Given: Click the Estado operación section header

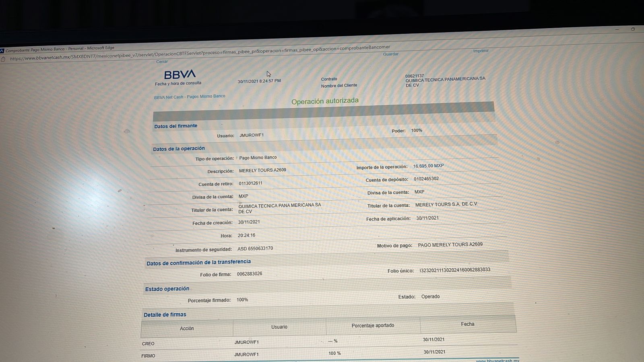Looking at the screenshot, I should (167, 289).
